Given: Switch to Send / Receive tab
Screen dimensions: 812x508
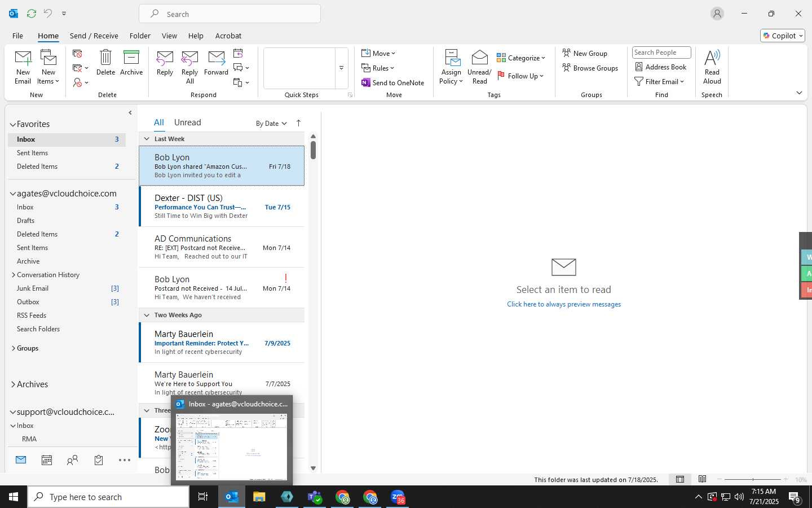Looking at the screenshot, I should click(x=94, y=36).
